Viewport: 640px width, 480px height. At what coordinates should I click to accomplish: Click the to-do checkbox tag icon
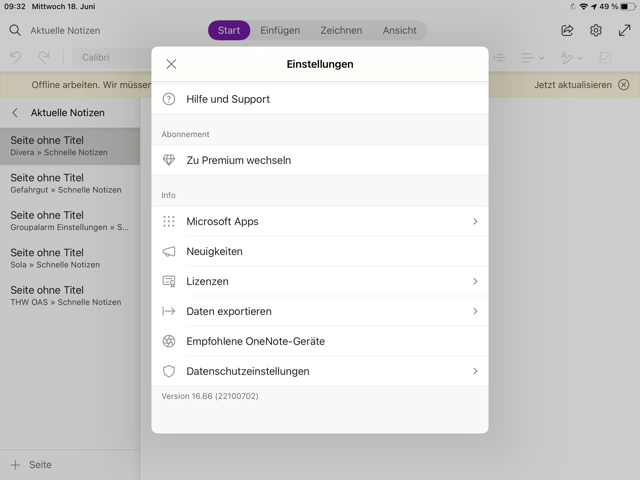[605, 58]
